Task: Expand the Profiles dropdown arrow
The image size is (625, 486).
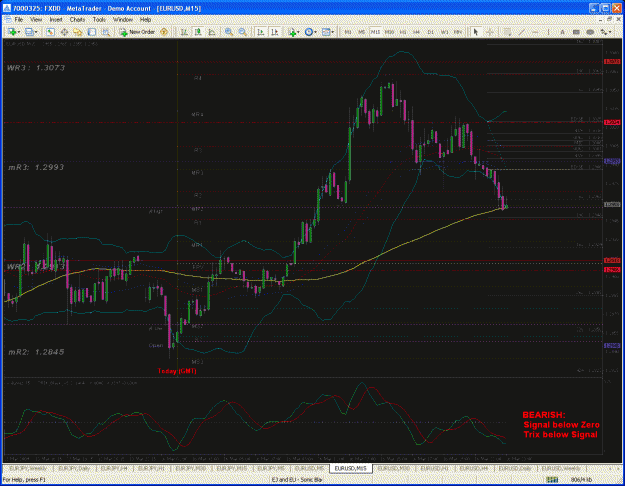Action: [x=36, y=32]
